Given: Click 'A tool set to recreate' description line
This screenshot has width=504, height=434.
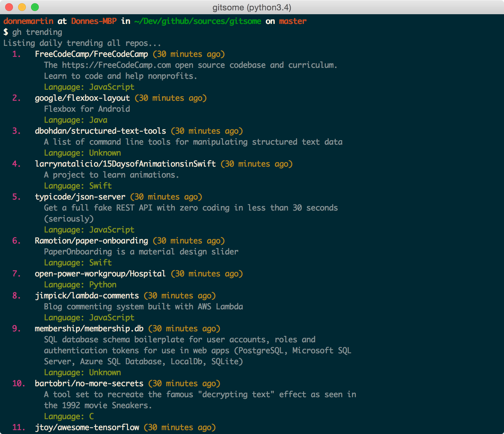Looking at the screenshot, I should pos(200,395).
